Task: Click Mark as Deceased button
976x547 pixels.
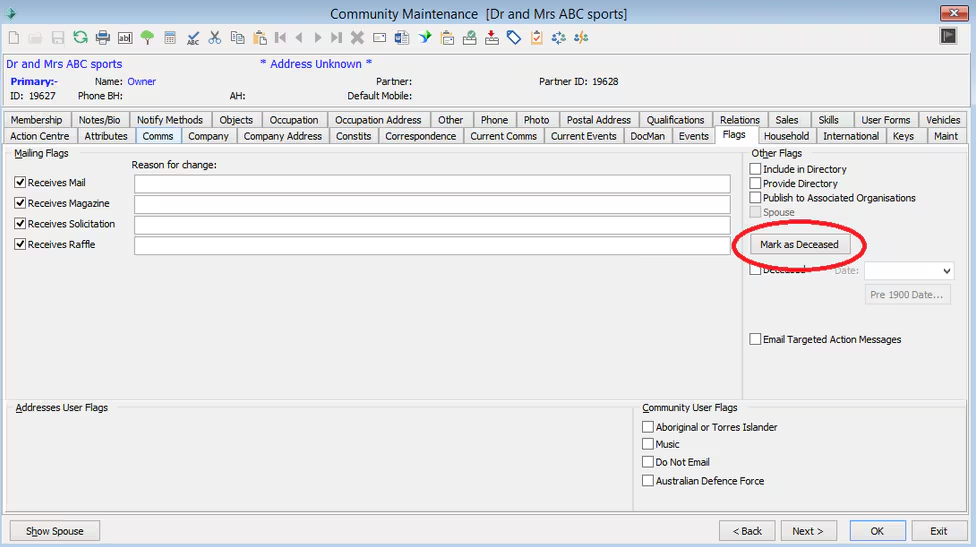Action: 799,245
